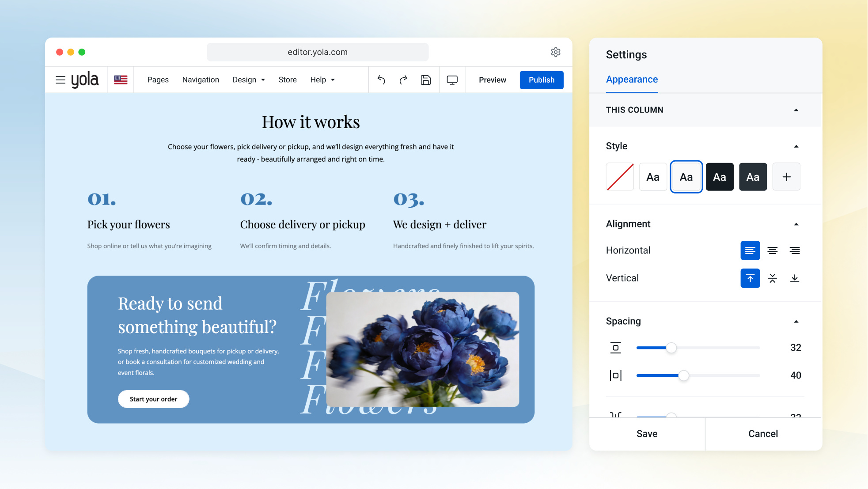Open the Pages menu

[158, 80]
